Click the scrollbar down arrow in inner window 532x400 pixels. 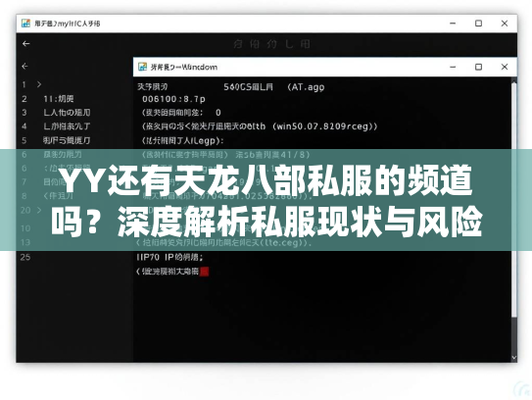click(x=514, y=358)
